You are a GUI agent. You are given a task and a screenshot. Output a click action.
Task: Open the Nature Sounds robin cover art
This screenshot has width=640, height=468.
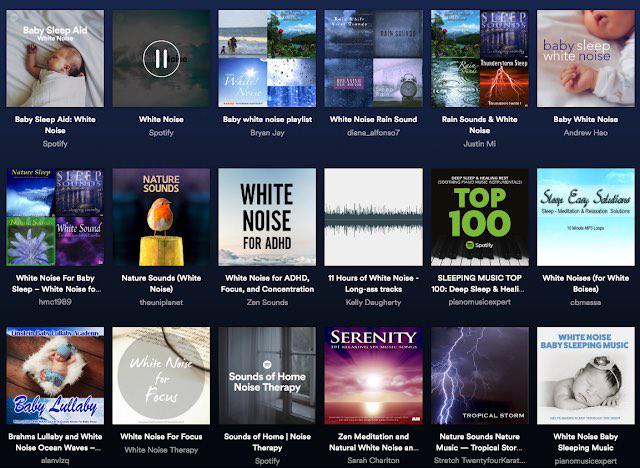coord(161,217)
